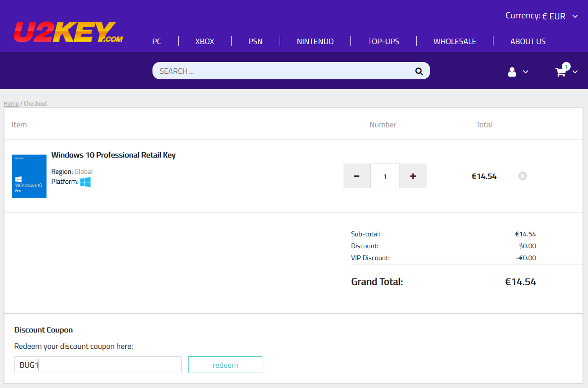Expand the cart dropdown chevron
The height and width of the screenshot is (388, 588).
click(575, 72)
